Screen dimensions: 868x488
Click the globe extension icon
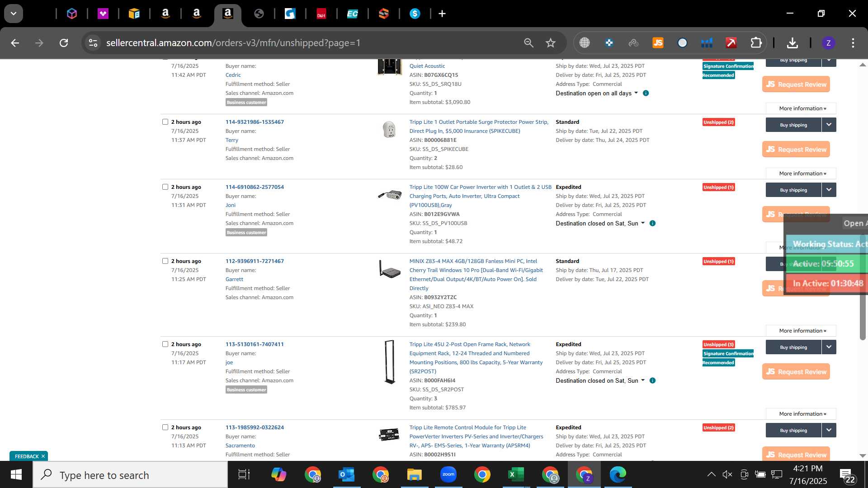pyautogui.click(x=585, y=43)
